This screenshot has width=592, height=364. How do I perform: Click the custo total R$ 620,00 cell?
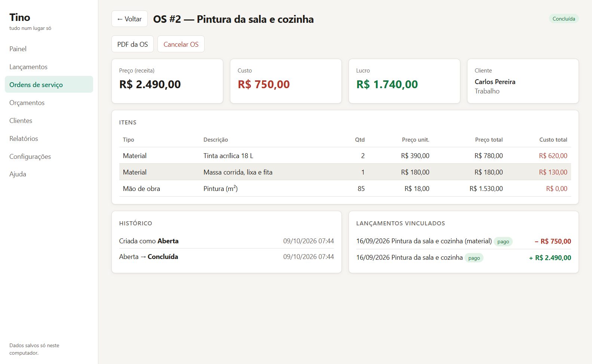[x=553, y=156]
